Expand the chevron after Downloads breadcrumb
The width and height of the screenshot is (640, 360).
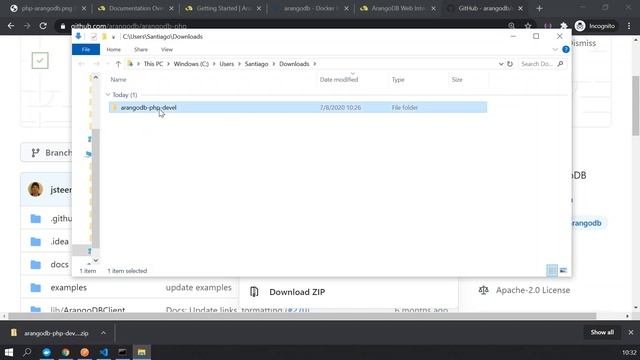pyautogui.click(x=315, y=64)
